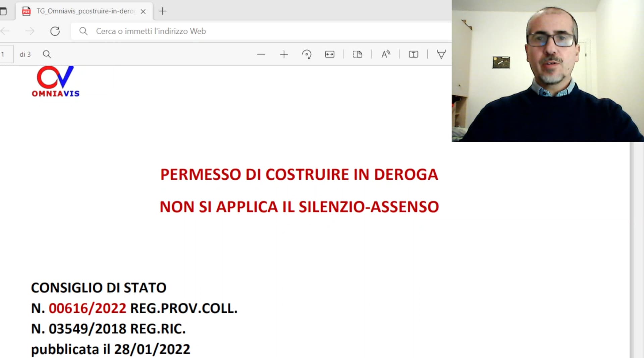This screenshot has height=358, width=644.
Task: Click the presenter webcam video overlay
Action: 547,71
